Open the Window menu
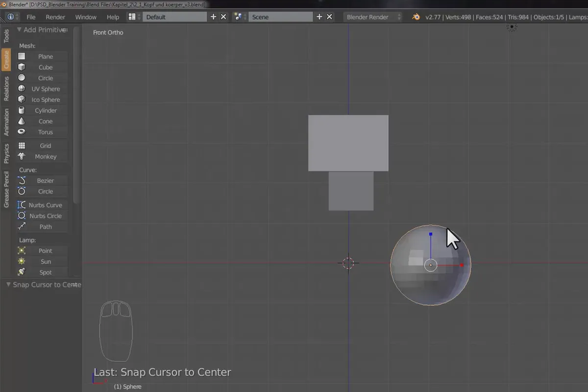 tap(86, 17)
